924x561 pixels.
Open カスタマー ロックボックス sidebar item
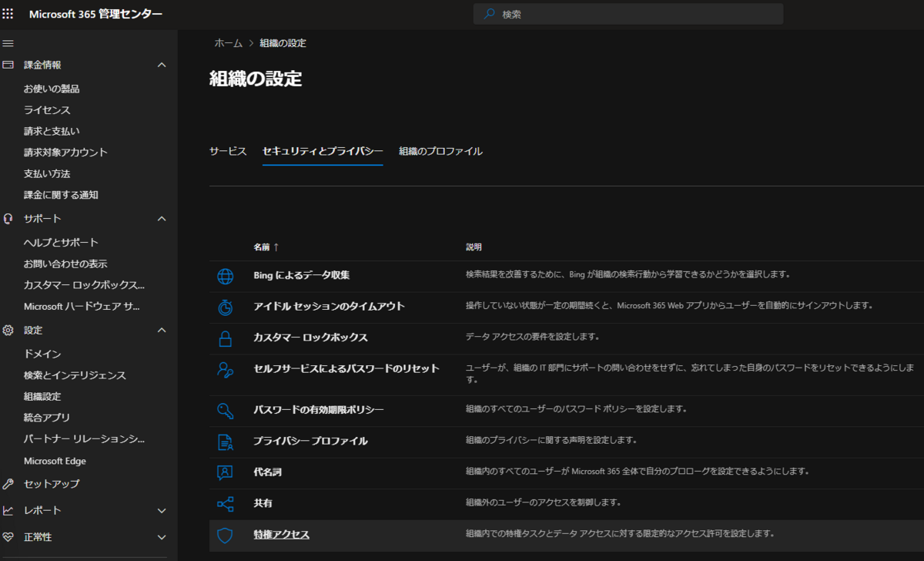84,285
